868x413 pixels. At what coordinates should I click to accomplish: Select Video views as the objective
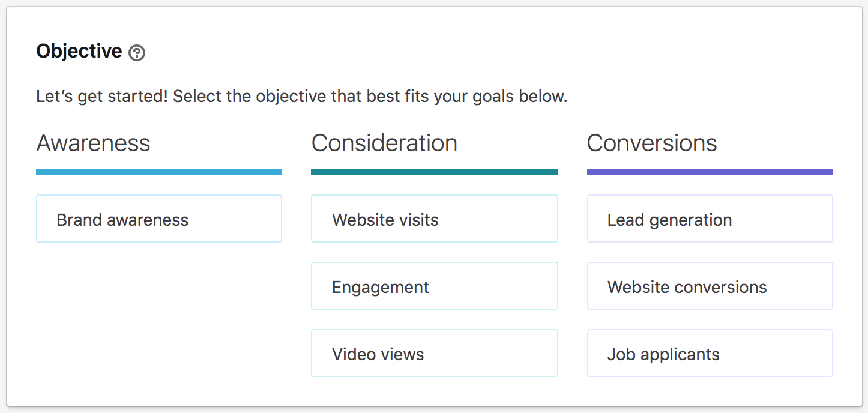click(x=434, y=354)
